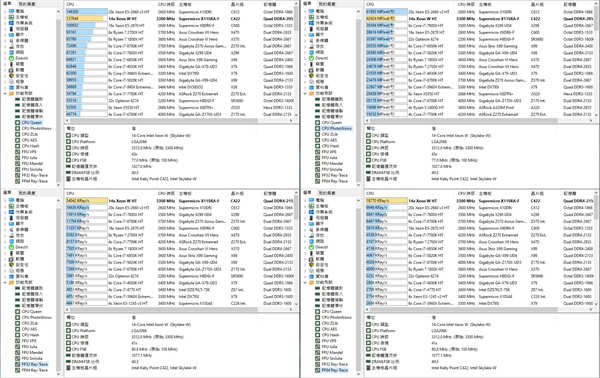Expand the first tree node in CPU Queen window
This screenshot has height=378, width=600.
tap(5, 11)
